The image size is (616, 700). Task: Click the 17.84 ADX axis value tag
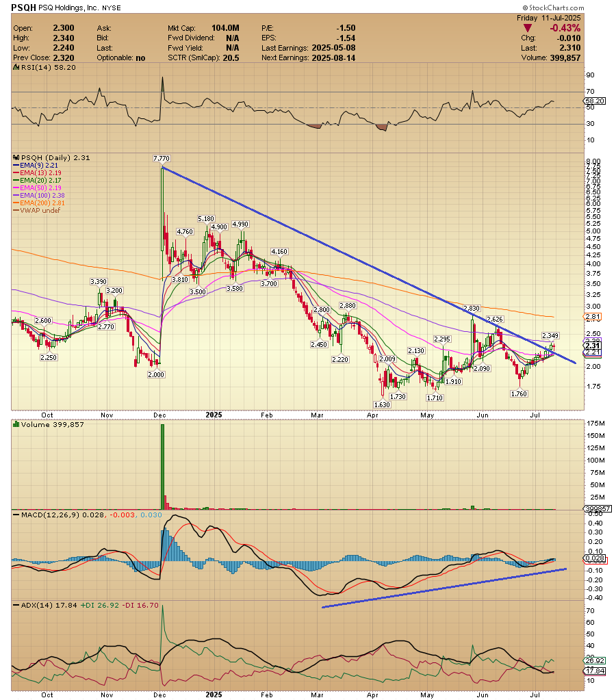pos(595,671)
